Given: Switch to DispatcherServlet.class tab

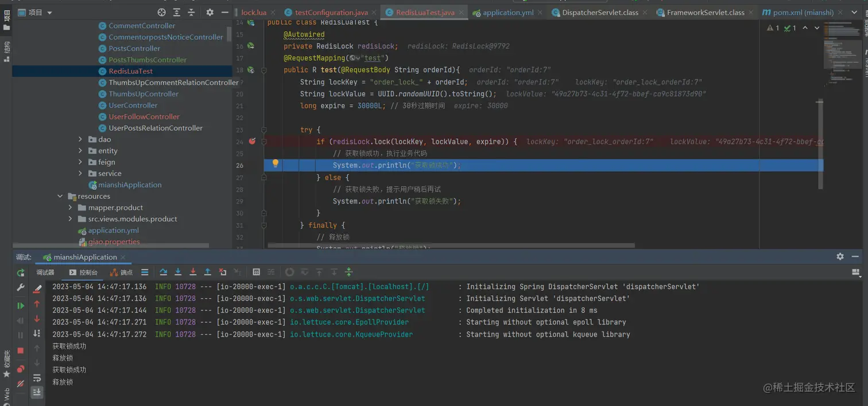Looking at the screenshot, I should pyautogui.click(x=600, y=12).
